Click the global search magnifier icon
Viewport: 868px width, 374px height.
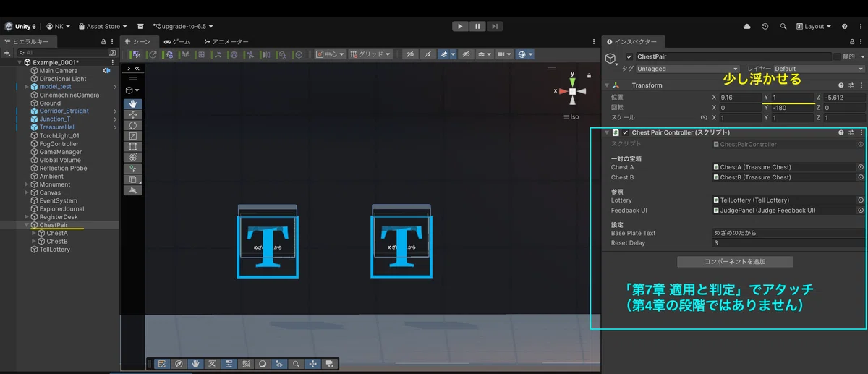pos(783,26)
